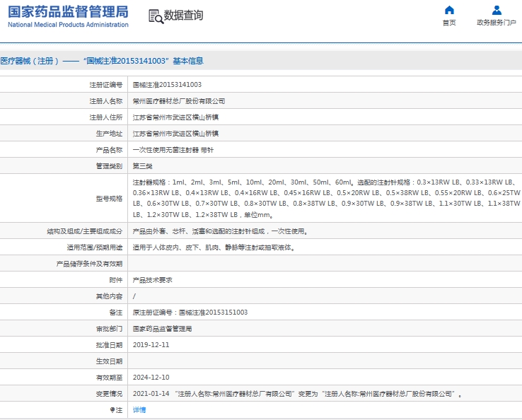Click the registration number value 国械注准20153141003
This screenshot has height=420, width=522.
click(167, 85)
